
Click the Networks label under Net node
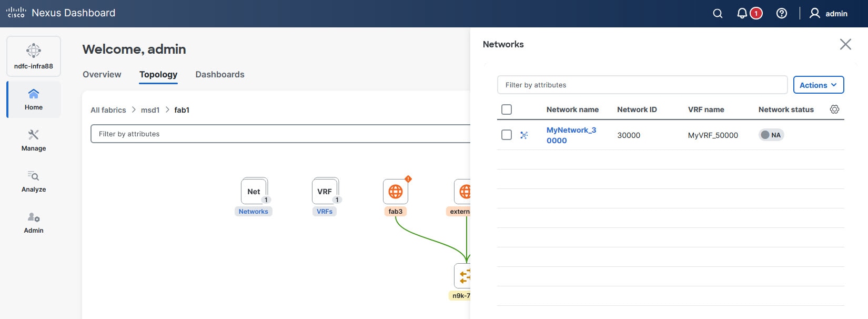[254, 212]
